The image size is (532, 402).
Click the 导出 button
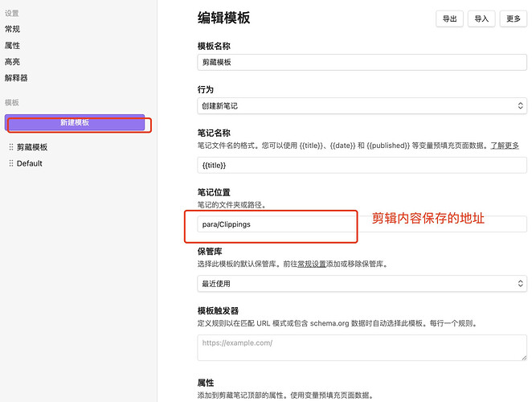(x=449, y=19)
